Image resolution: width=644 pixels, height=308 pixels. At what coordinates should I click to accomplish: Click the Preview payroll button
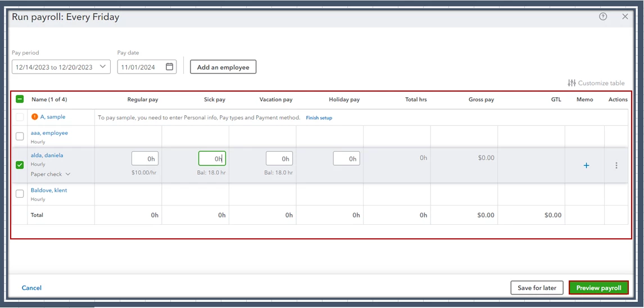[599, 288]
